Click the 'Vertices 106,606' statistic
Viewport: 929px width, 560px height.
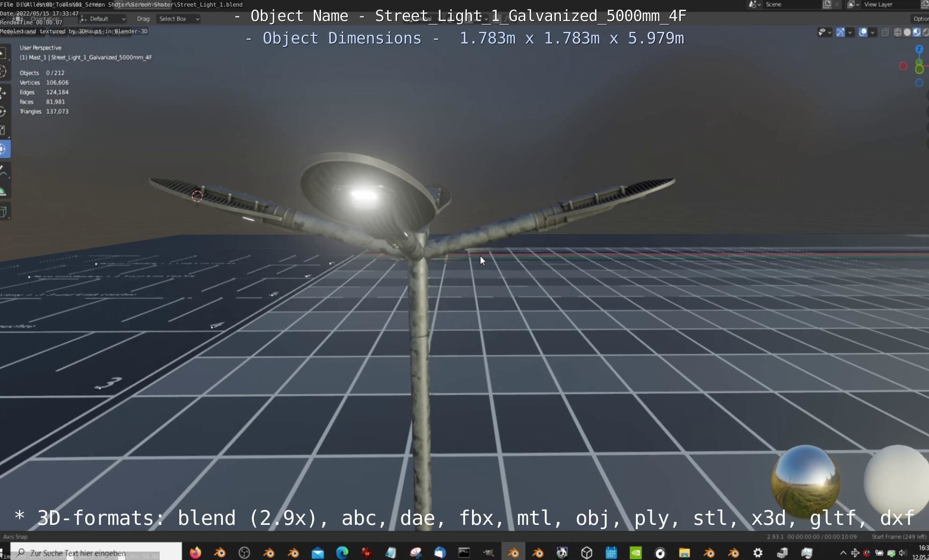(44, 82)
